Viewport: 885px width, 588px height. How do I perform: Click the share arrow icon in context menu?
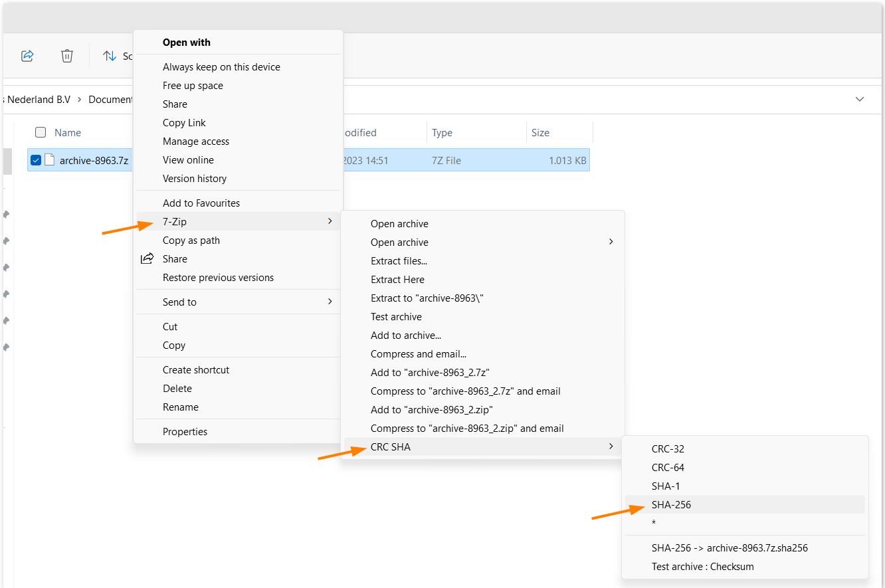[147, 259]
